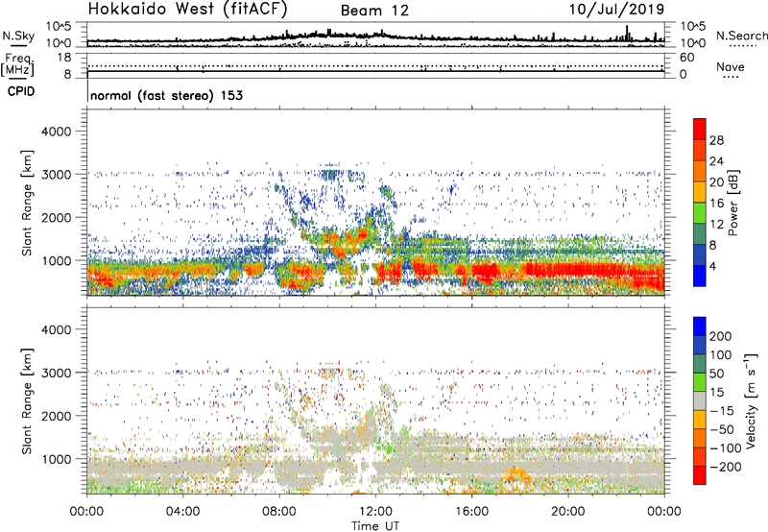Screen dimensions: 768x532
Task: Click the "−100" tick on Velocity colorbar
Action: pos(726,448)
